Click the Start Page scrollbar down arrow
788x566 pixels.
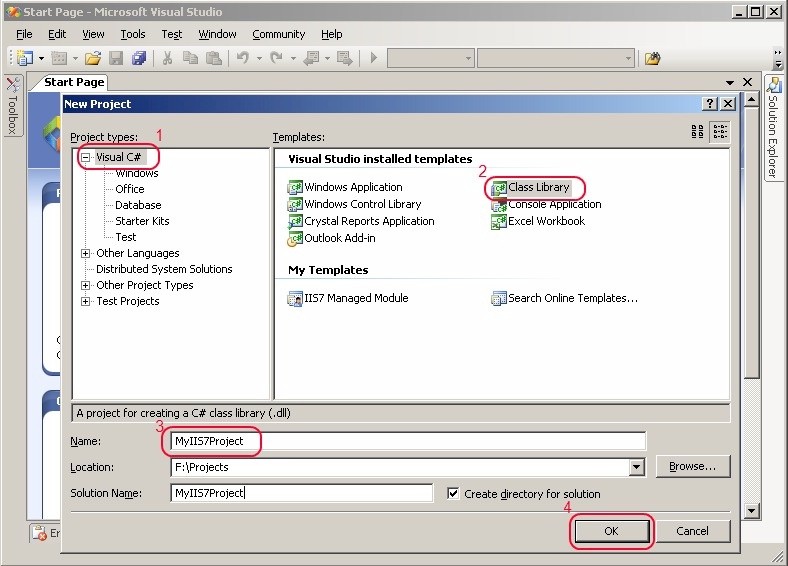(751, 511)
